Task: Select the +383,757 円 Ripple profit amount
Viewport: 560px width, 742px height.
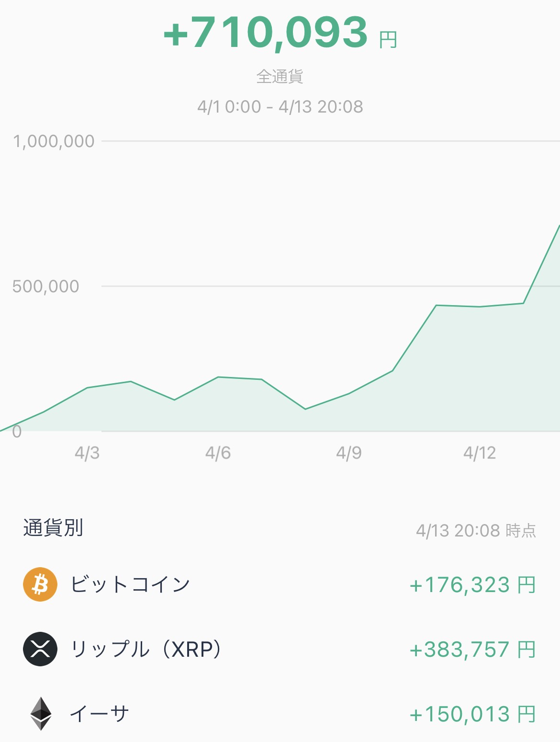Action: (472, 650)
